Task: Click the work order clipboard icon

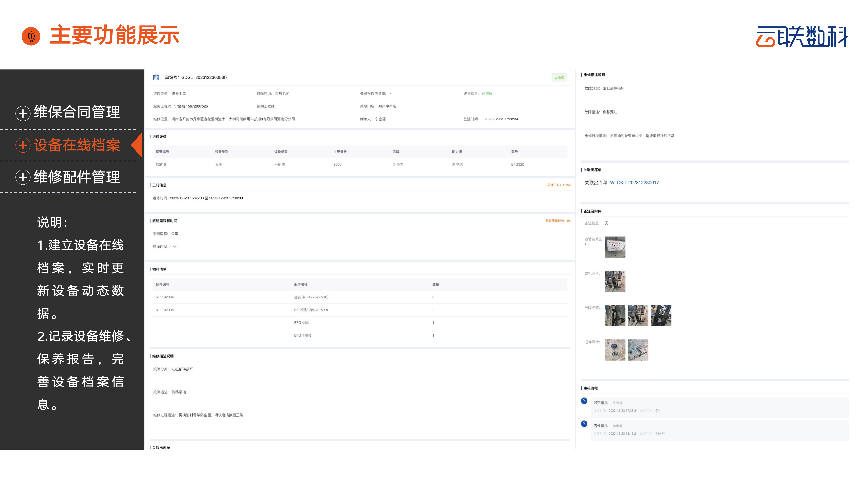Action: pos(156,77)
